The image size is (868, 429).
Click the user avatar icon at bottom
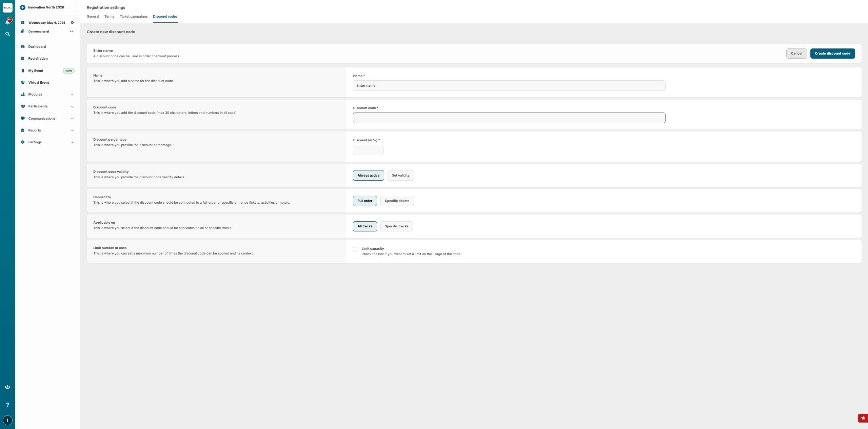coord(7,420)
